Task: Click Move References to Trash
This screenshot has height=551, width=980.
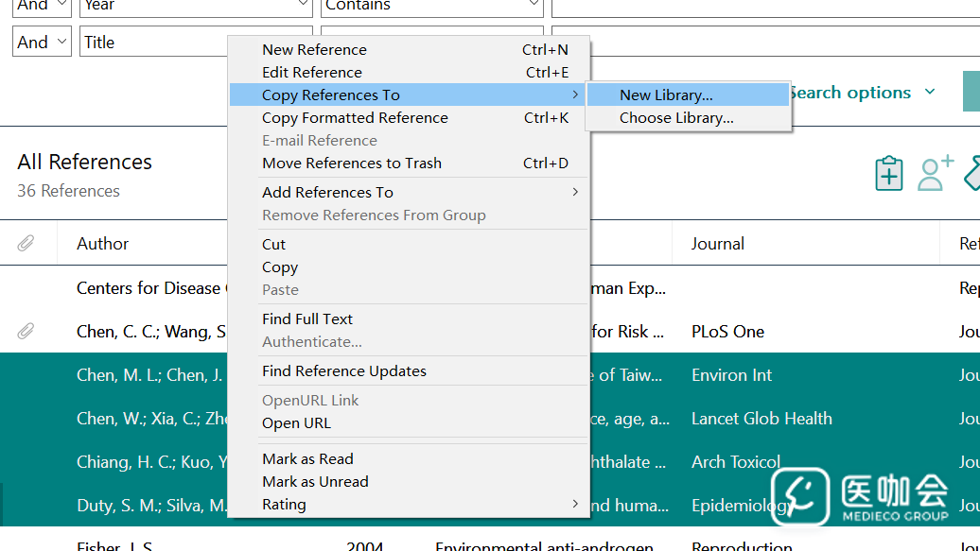Action: (x=352, y=164)
